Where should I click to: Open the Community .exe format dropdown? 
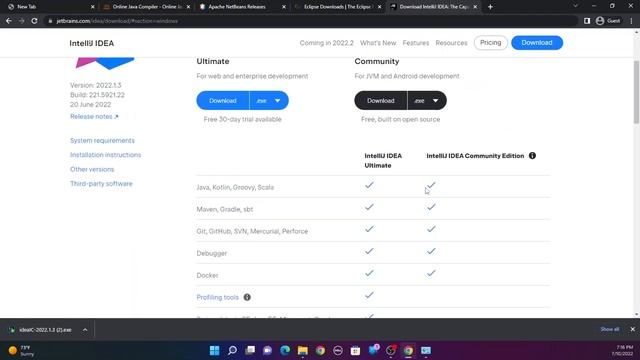427,100
